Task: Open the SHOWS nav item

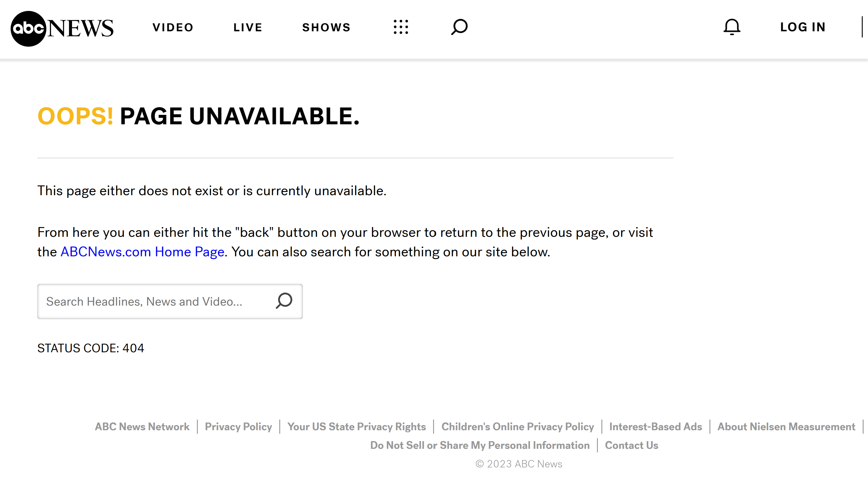Action: (326, 27)
